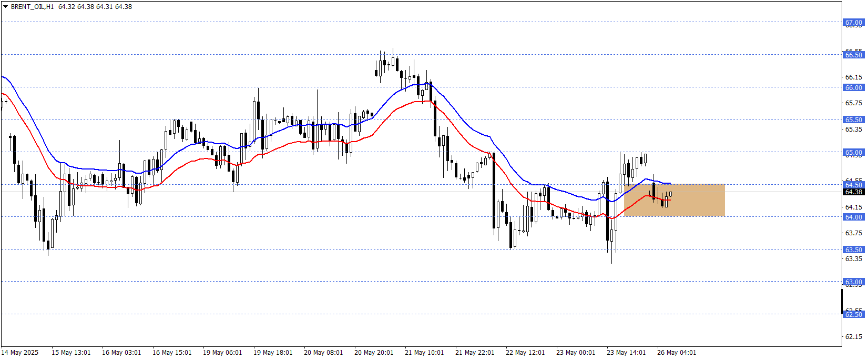Click the 26 May 04:01 time label
The width and height of the screenshot is (868, 359).
point(677,353)
